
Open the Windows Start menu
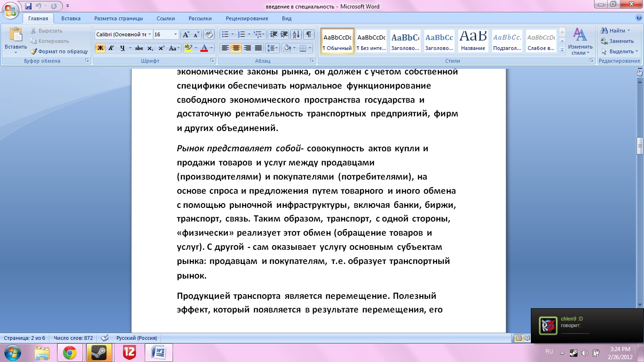pyautogui.click(x=12, y=353)
